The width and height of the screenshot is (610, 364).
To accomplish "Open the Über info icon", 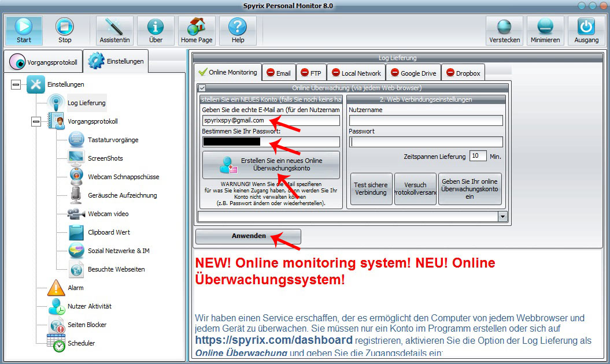I will [x=156, y=27].
